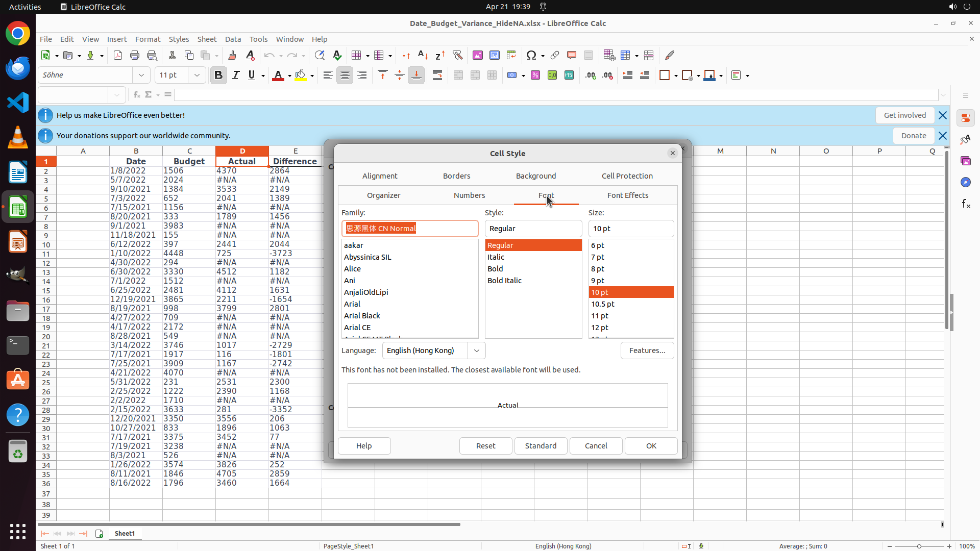Open the AutoFilter tool icon
Viewport: 980px width, 551px height.
tap(457, 55)
